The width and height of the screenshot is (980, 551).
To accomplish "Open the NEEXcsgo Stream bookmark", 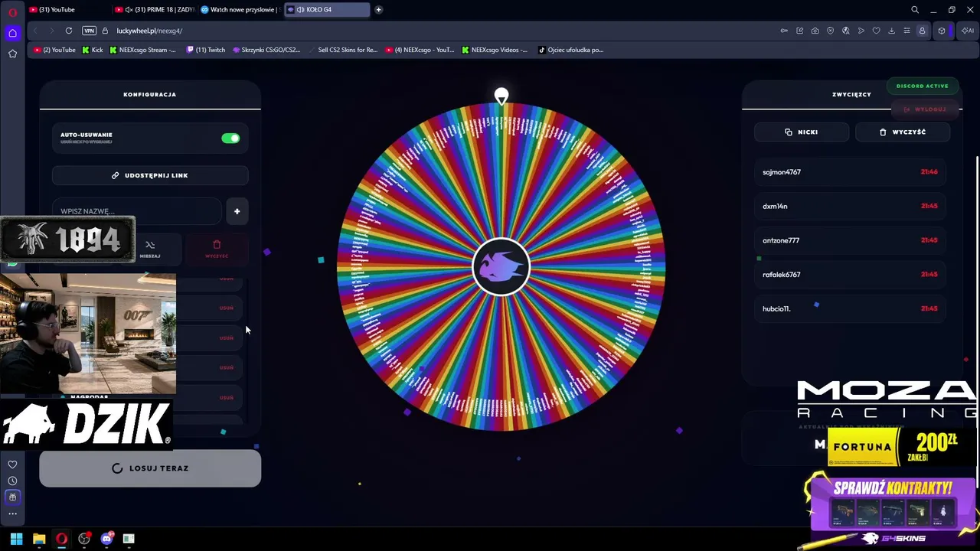I will tap(143, 50).
